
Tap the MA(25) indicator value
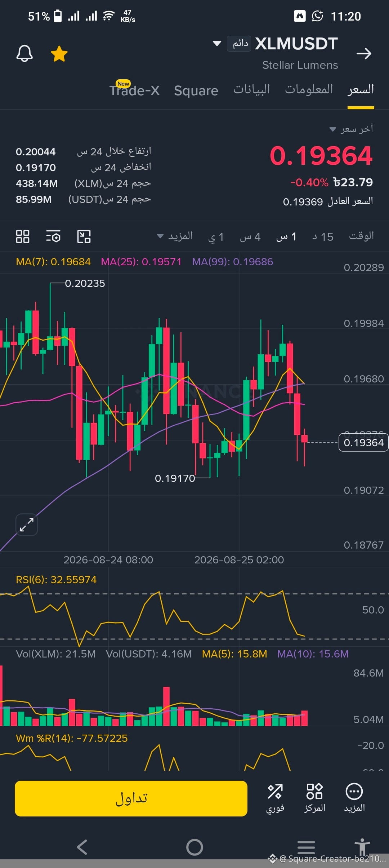click(141, 262)
